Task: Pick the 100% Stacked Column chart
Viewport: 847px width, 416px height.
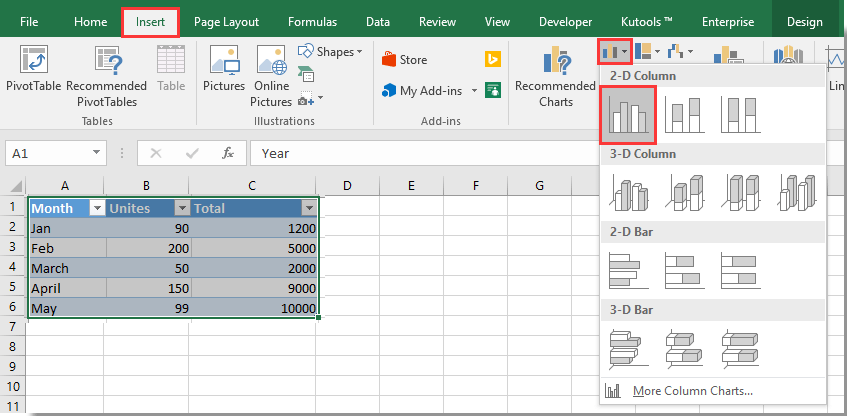Action: [x=741, y=115]
